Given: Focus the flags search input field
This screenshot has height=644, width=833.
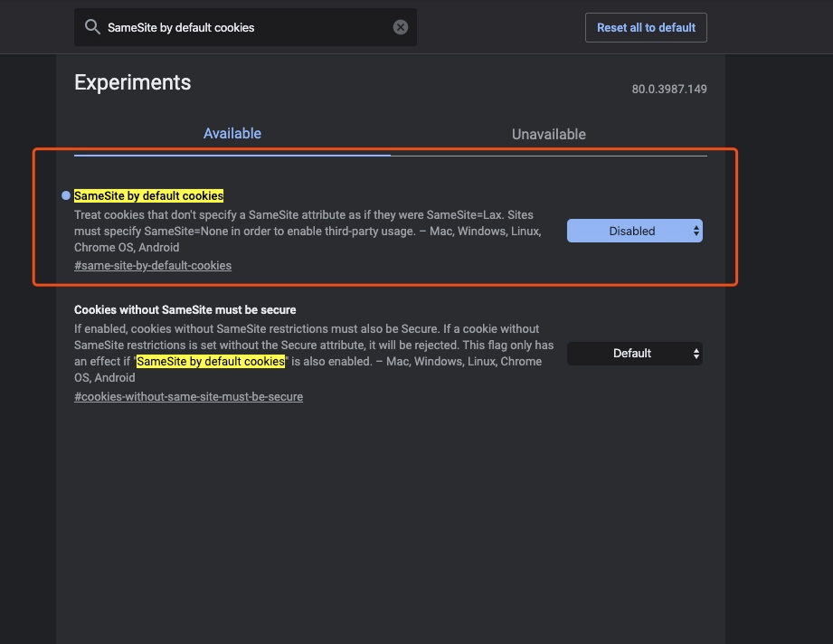Looking at the screenshot, I should pos(245,27).
